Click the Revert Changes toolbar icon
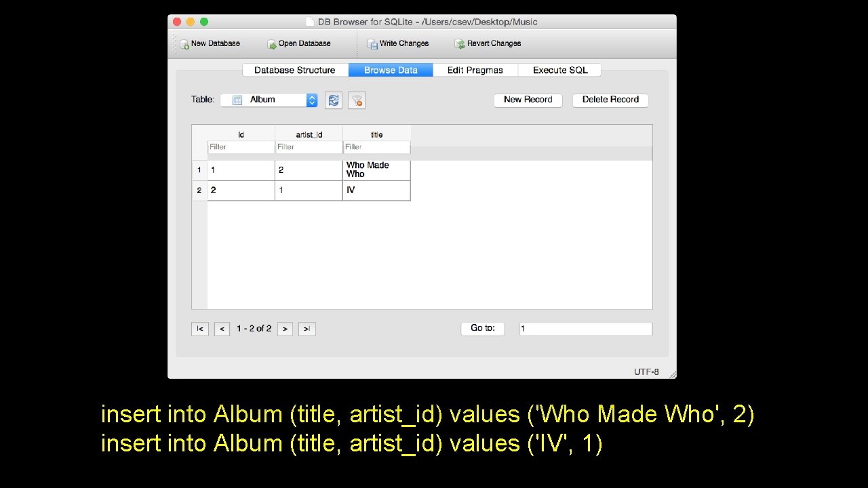The width and height of the screenshot is (868, 488). coord(460,44)
